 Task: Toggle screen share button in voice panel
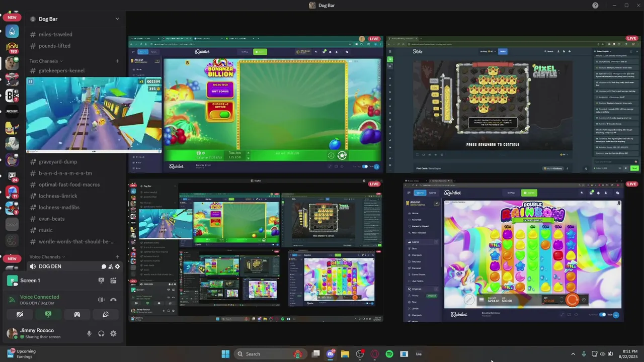point(48,314)
